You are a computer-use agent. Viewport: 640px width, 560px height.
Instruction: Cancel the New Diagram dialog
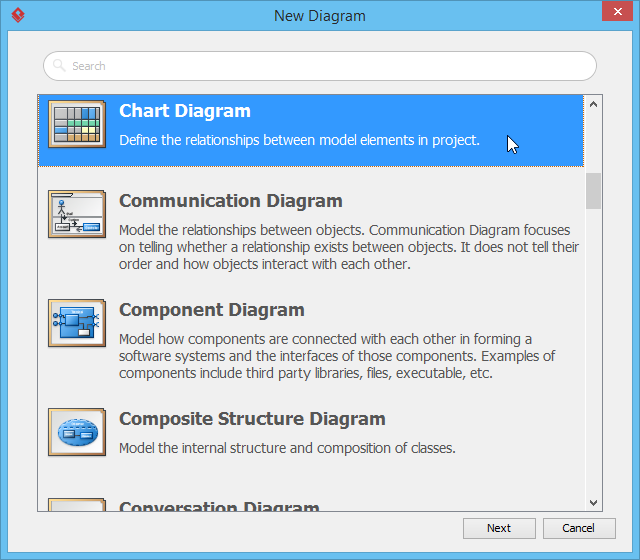[579, 528]
